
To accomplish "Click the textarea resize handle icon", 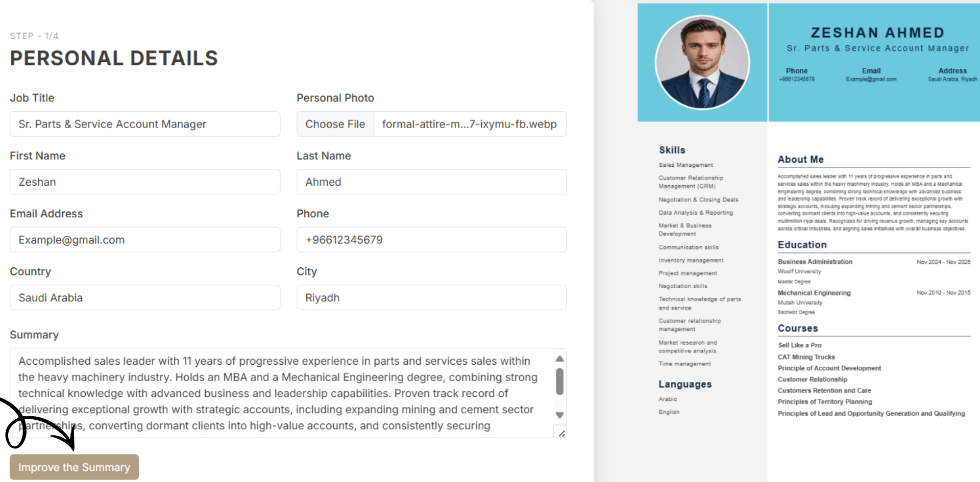I will [561, 433].
